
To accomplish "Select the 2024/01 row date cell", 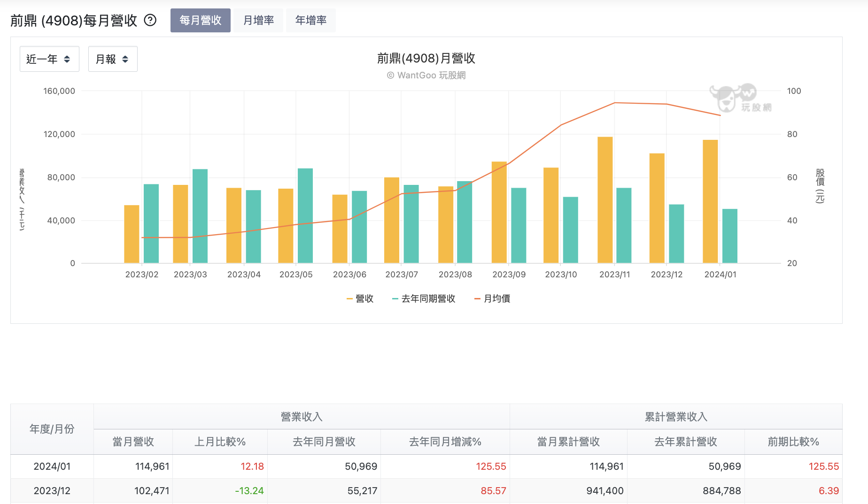I will point(52,466).
